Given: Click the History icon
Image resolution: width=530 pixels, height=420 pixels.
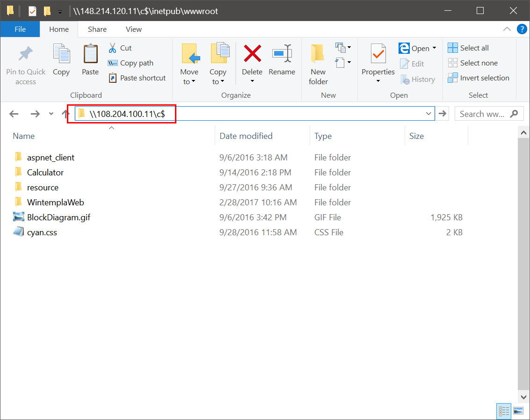Looking at the screenshot, I should pyautogui.click(x=405, y=80).
